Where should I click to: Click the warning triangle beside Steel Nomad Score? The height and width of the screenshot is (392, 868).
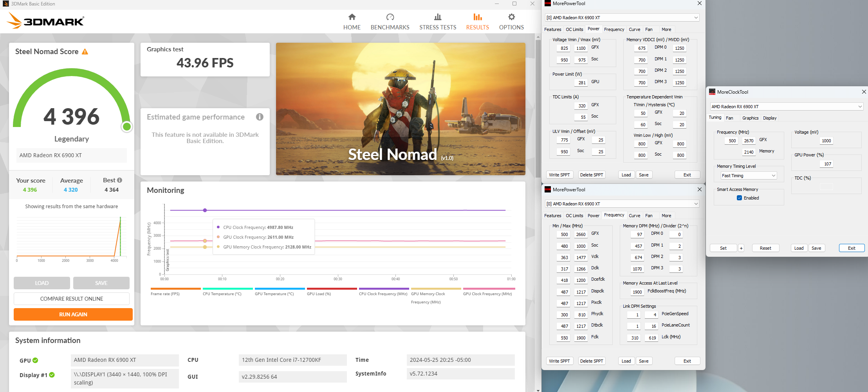pos(85,51)
